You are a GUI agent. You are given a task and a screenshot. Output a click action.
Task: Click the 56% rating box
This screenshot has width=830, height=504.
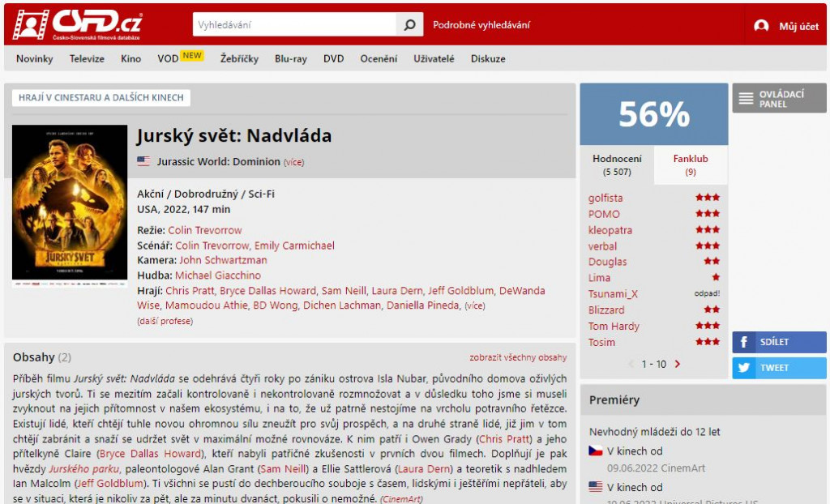(654, 113)
